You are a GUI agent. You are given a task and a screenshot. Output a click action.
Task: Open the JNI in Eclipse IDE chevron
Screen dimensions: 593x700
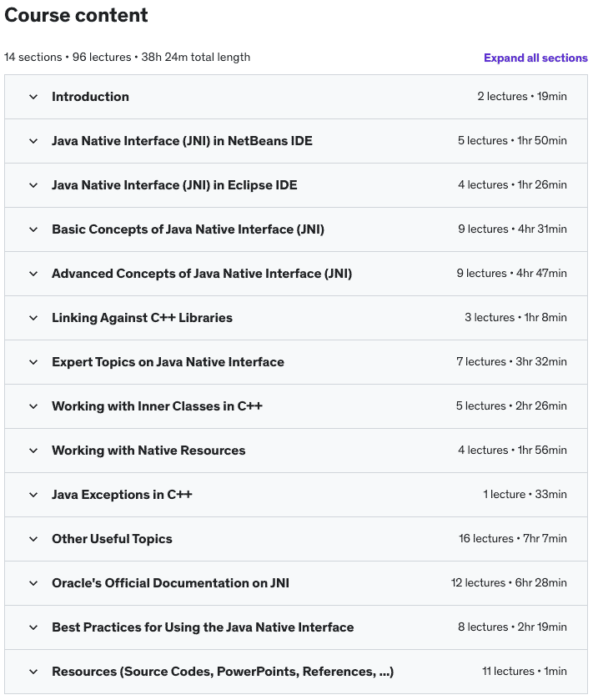(33, 185)
